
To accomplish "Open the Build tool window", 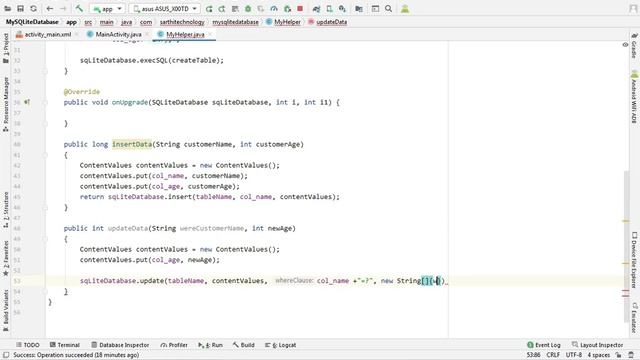I will point(244,345).
